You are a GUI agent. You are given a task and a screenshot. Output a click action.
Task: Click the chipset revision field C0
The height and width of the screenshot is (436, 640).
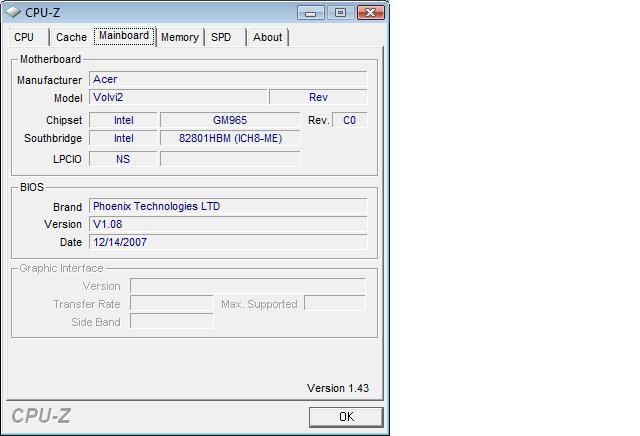349,120
